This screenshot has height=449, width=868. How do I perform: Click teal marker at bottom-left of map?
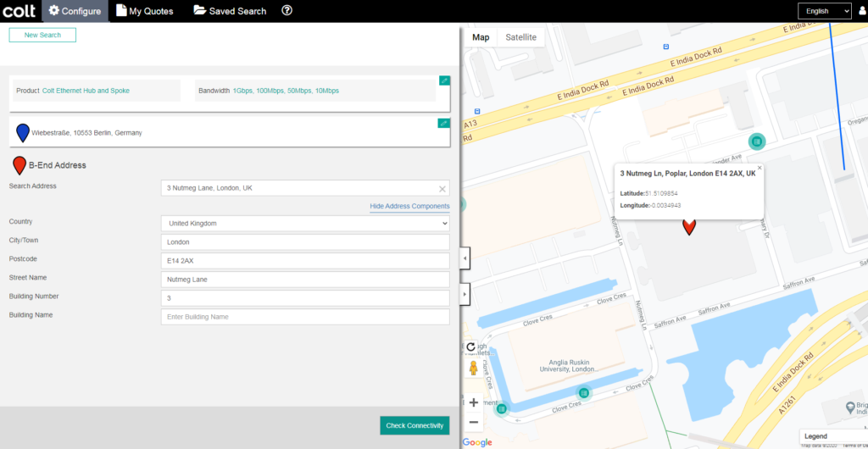[x=502, y=408]
